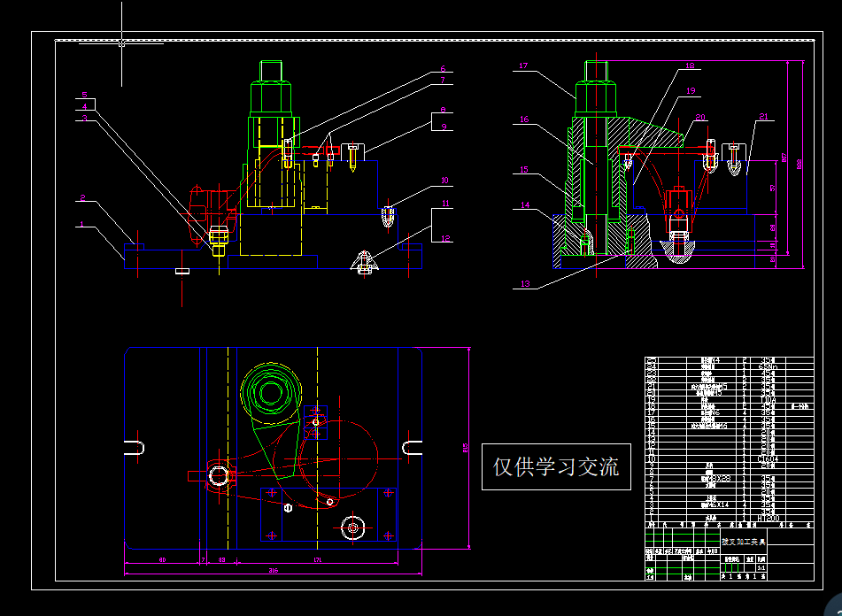Viewport: 842px width, 616px height.
Task: Pick callout number 9 beside the bracket
Action: point(443,127)
